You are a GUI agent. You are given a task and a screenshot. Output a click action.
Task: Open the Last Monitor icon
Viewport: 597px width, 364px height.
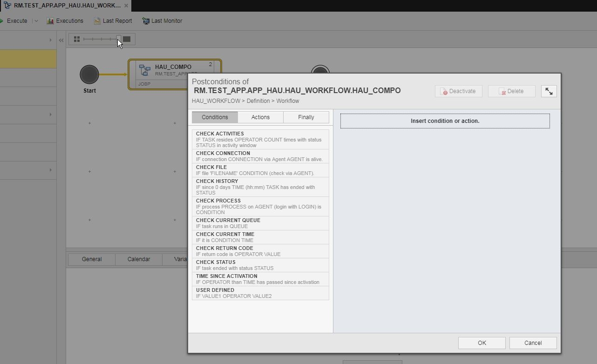click(x=147, y=20)
